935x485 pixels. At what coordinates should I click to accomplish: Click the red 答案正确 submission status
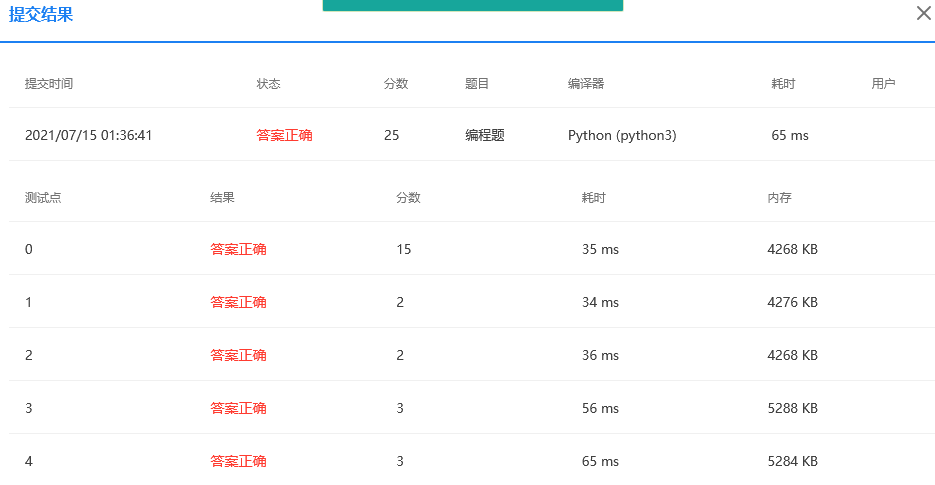point(284,135)
